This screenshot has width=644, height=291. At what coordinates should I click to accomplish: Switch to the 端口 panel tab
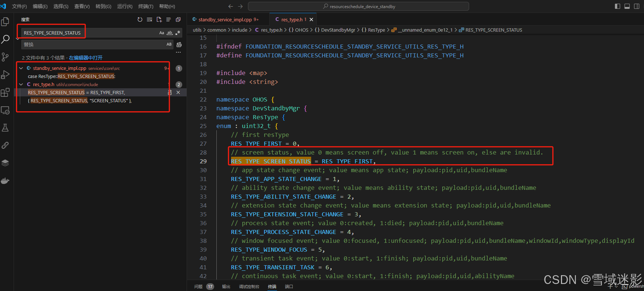289,286
